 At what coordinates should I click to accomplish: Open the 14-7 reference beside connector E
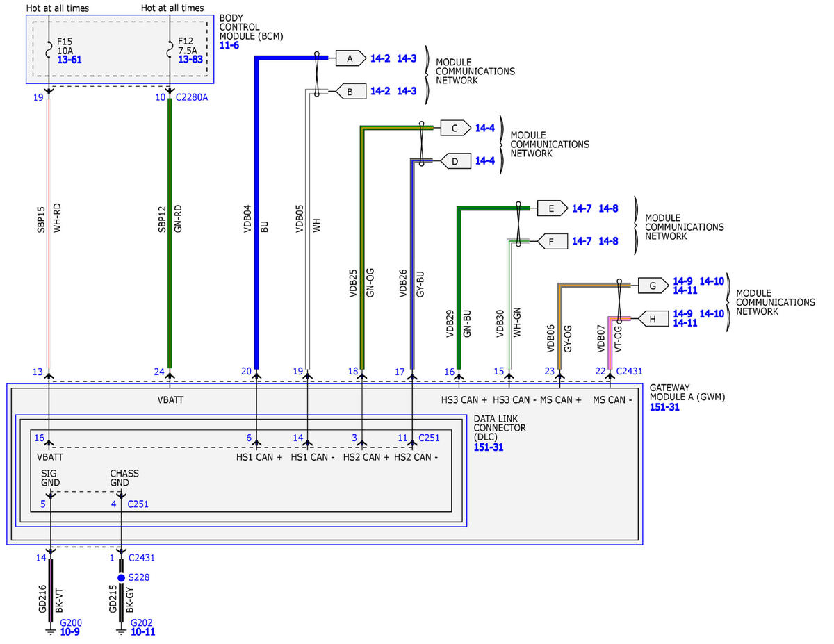582,208
